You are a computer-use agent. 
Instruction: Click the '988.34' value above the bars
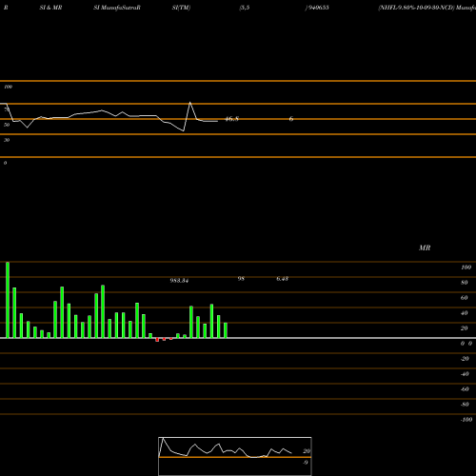tap(179, 281)
